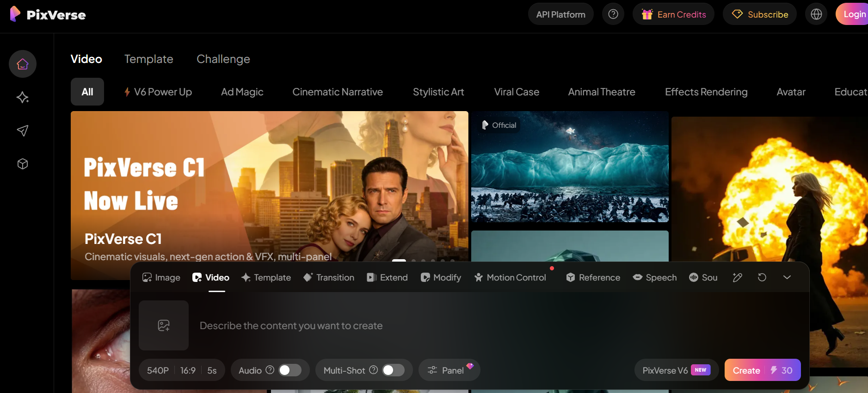
Task: Select Extend creation mode
Action: click(x=388, y=277)
